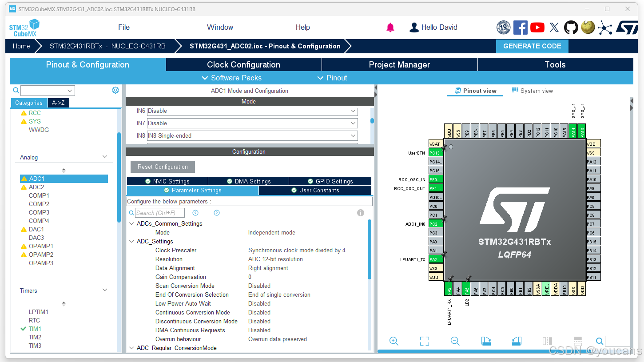Click the pin search magnifier icon

tap(600, 341)
